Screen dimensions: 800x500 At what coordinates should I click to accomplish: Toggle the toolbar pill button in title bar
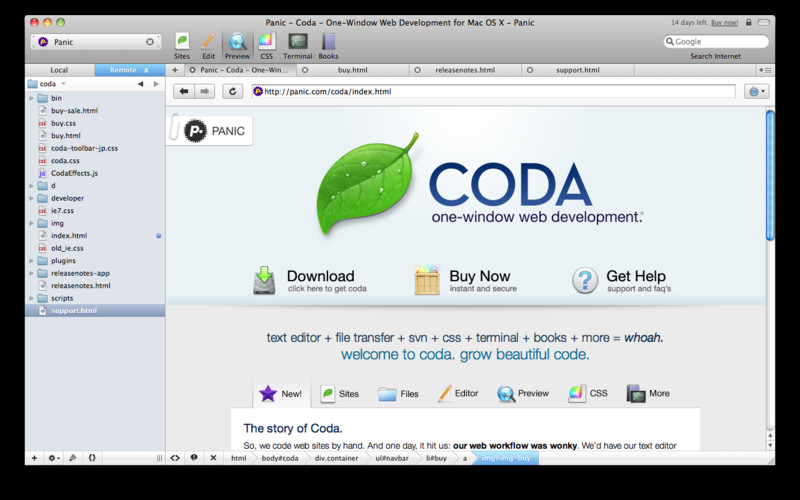(764, 22)
